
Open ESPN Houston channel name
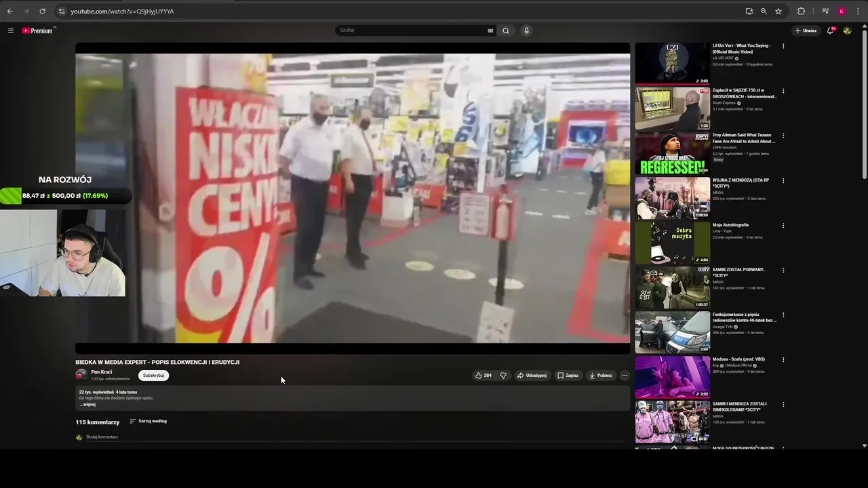(x=724, y=148)
